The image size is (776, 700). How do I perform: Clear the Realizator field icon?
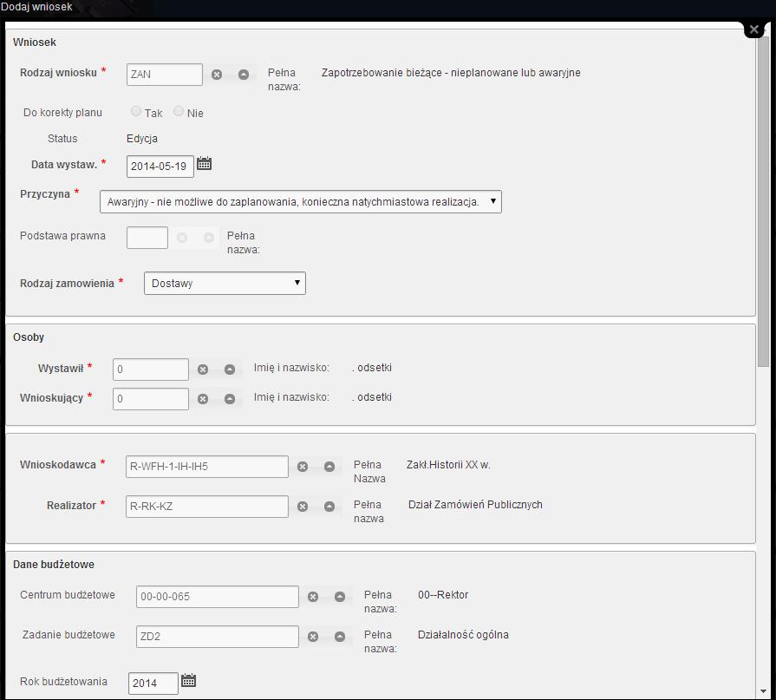(x=303, y=507)
